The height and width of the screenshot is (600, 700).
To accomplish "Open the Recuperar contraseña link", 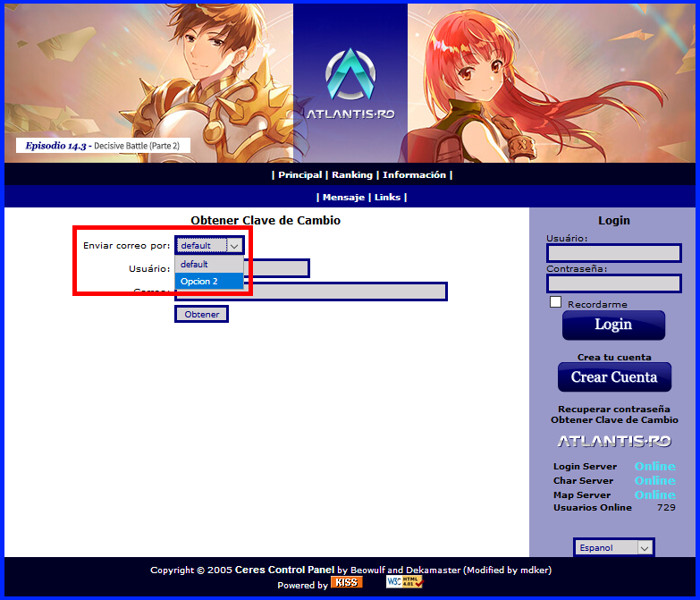I will pos(614,409).
